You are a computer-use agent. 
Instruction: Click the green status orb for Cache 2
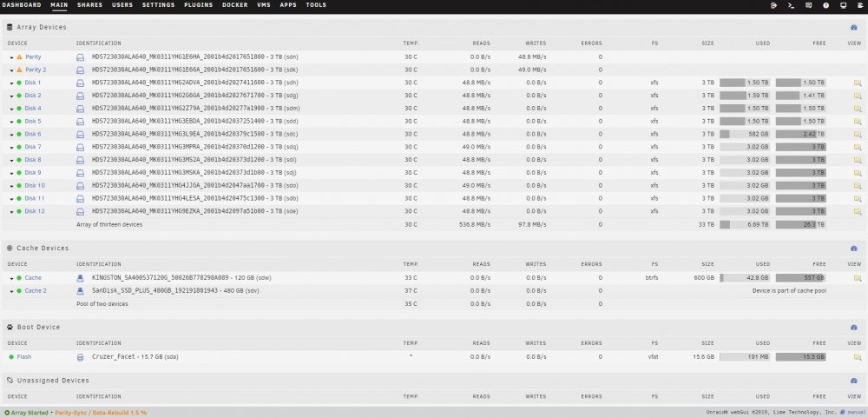(19, 290)
